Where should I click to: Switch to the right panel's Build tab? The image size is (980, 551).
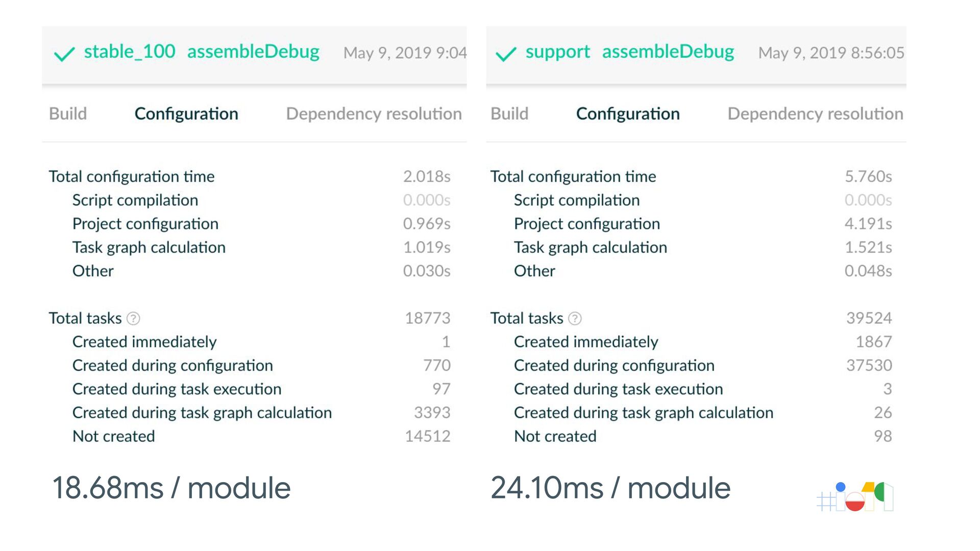[x=509, y=114]
